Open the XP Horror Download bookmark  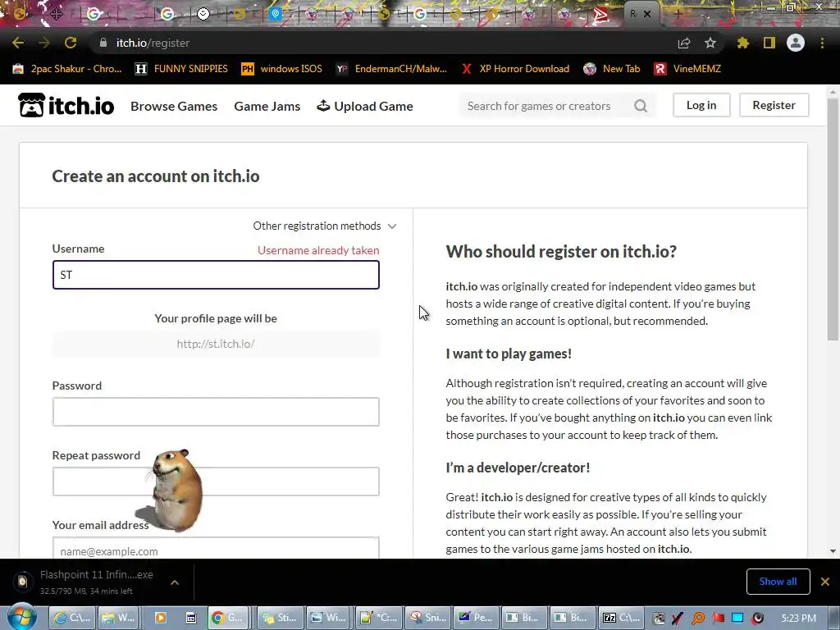coord(515,69)
